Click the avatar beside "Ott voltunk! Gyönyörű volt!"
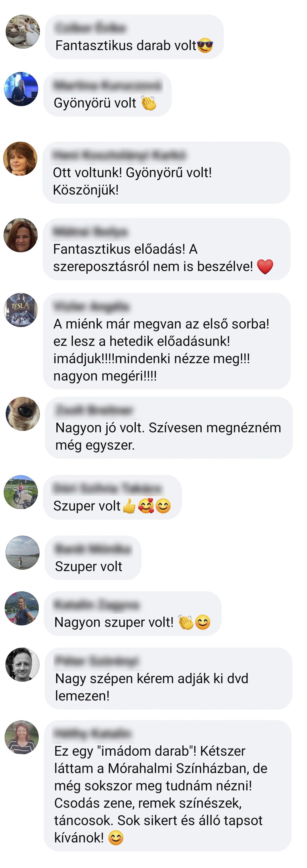The height and width of the screenshot is (868, 307). [x=20, y=159]
